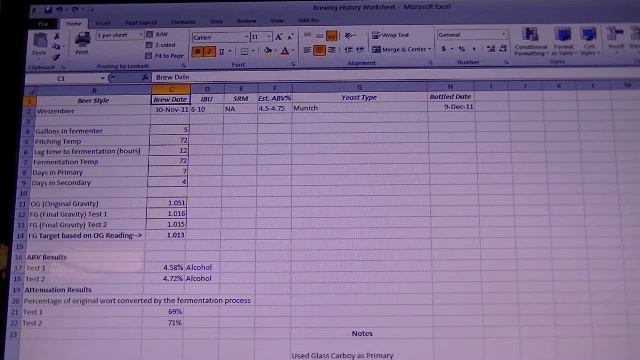Click the Increase Indent icon
Screen dimensions: 640x360
point(360,50)
